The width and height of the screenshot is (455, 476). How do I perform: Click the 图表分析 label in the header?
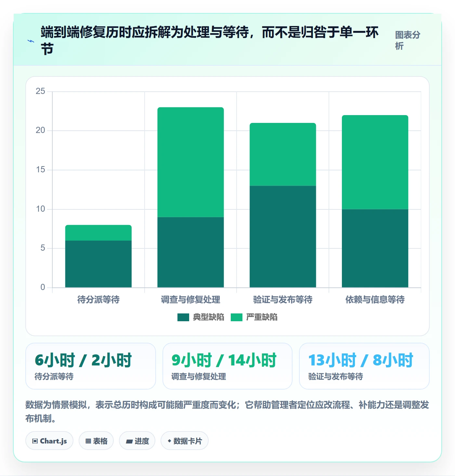point(408,40)
